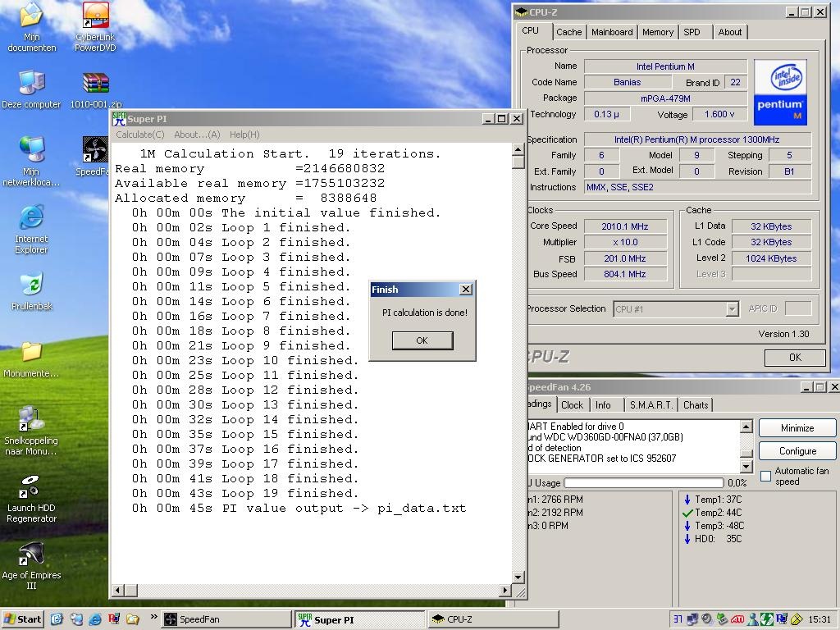Open the Help(H) menu in Super PI
The height and width of the screenshot is (630, 840).
coord(244,135)
